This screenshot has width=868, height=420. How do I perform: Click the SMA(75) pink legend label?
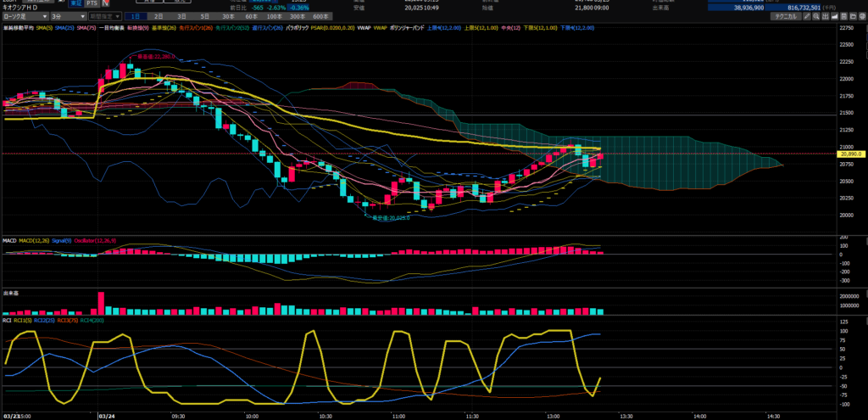[x=87, y=28]
